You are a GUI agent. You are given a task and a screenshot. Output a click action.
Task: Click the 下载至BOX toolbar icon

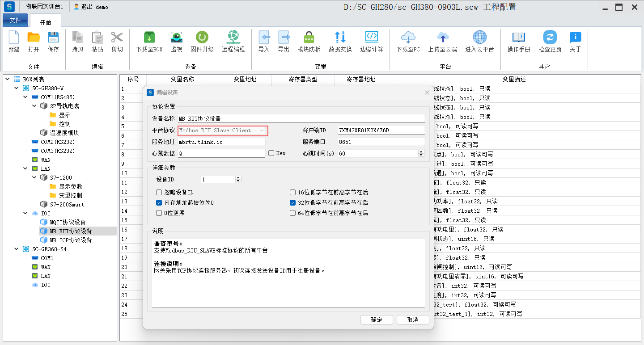[x=149, y=42]
